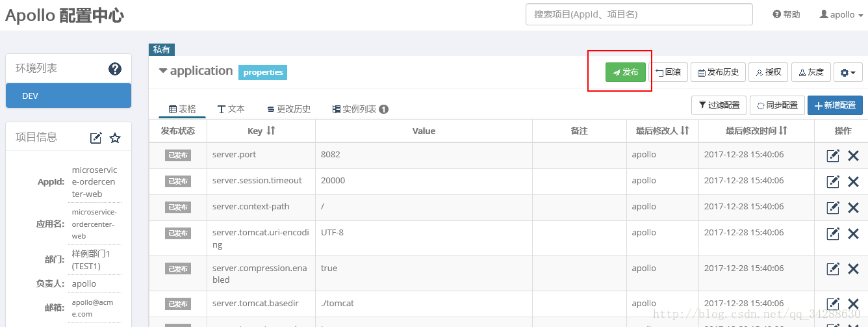This screenshot has height=327, width=868.
Task: Select the server.compression.enabled key text
Action: pyautogui.click(x=260, y=274)
